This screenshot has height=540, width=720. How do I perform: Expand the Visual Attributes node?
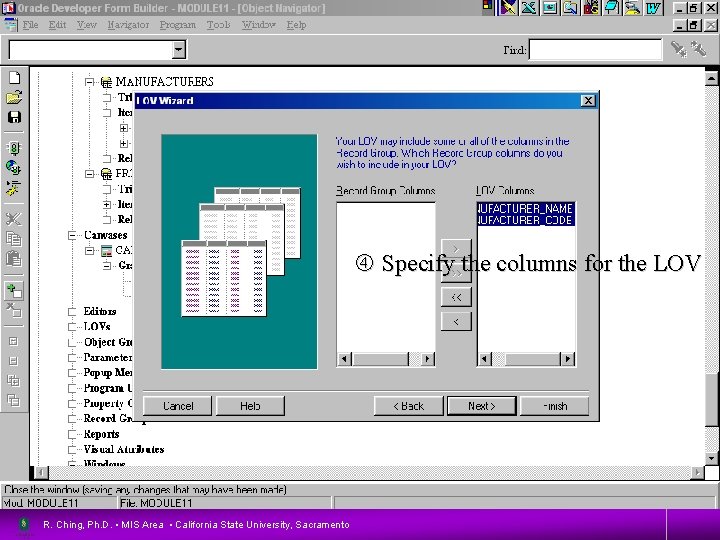72,449
